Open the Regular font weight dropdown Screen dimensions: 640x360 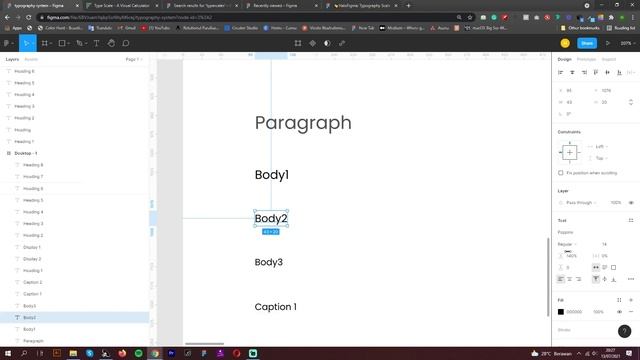coord(567,244)
